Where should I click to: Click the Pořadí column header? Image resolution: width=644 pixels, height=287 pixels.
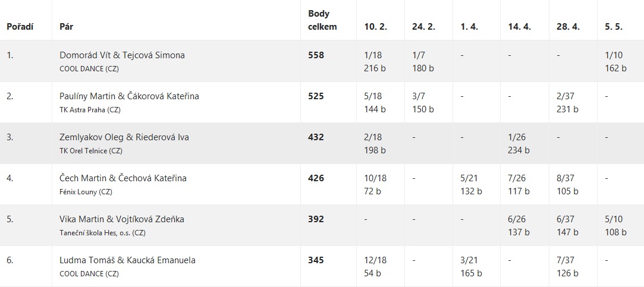20,27
